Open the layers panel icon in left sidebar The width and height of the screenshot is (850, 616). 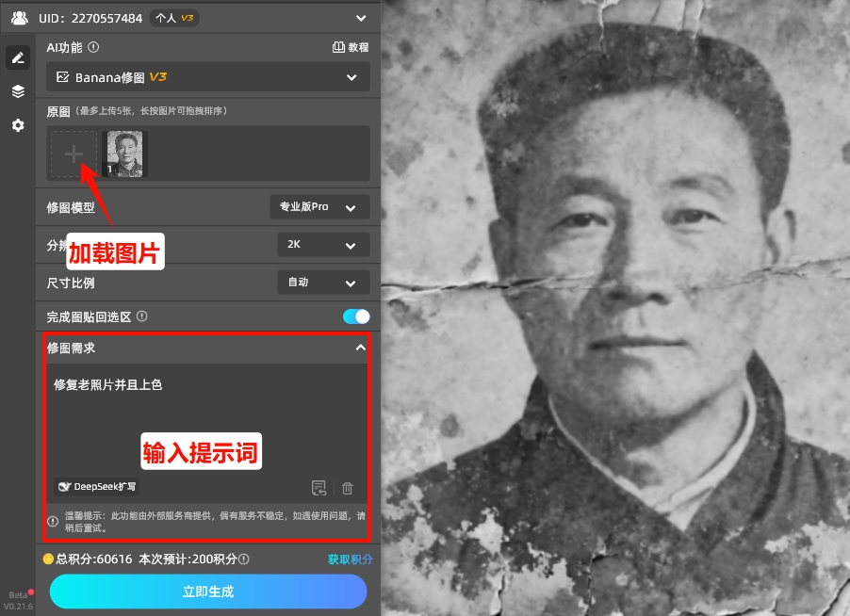click(17, 91)
